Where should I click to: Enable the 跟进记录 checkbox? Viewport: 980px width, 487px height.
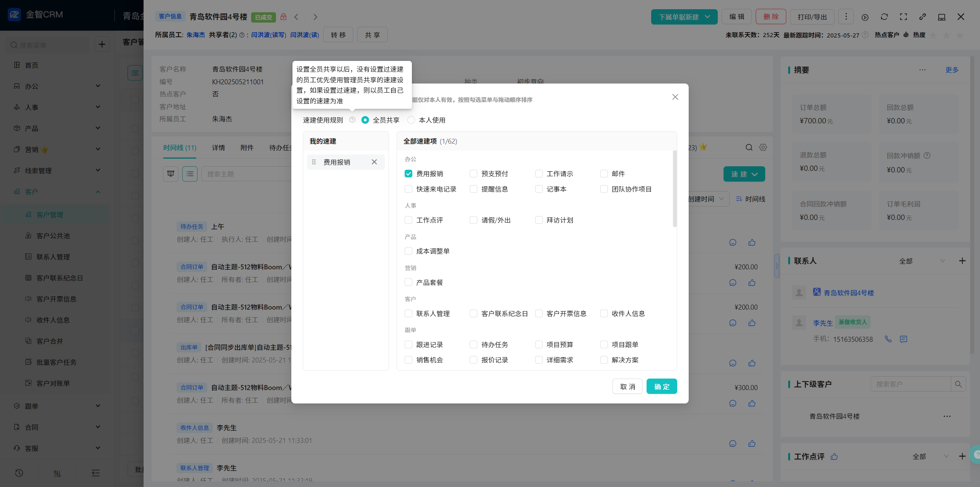(x=408, y=344)
